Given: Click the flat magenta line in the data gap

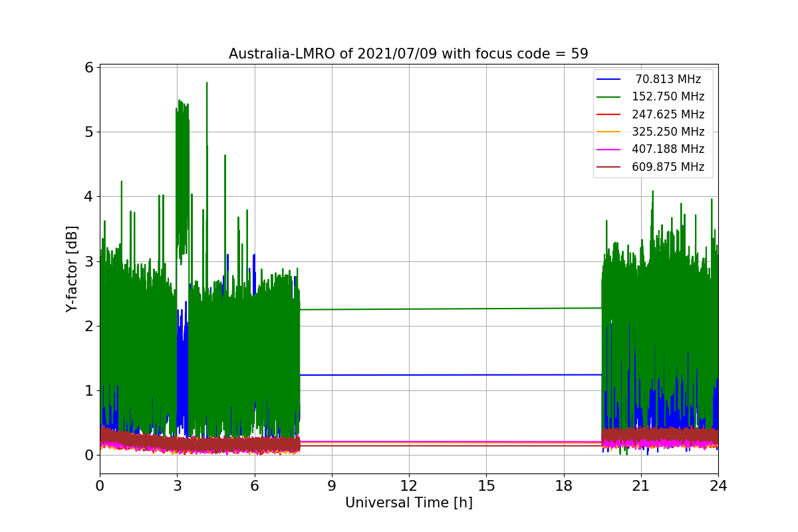Looking at the screenshot, I should [451, 442].
